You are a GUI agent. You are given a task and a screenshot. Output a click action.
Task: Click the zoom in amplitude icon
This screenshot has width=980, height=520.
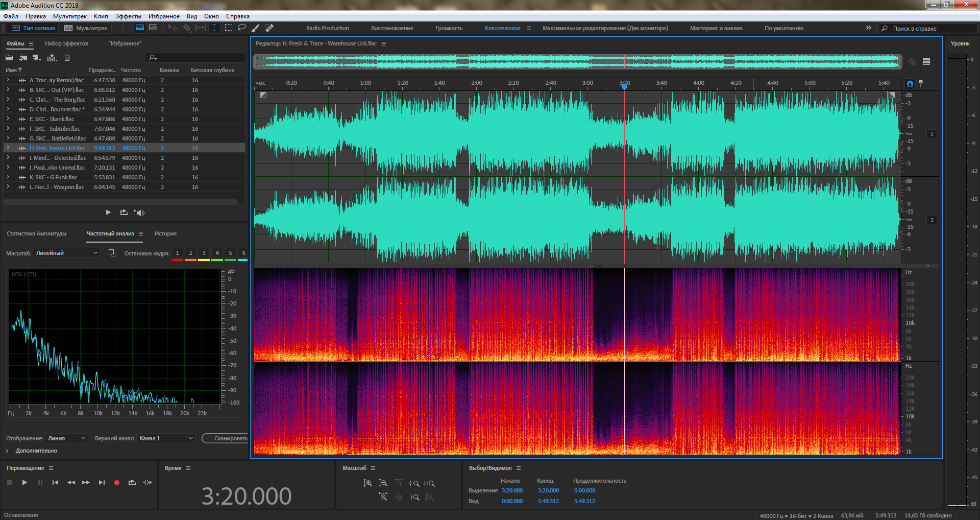(x=367, y=483)
